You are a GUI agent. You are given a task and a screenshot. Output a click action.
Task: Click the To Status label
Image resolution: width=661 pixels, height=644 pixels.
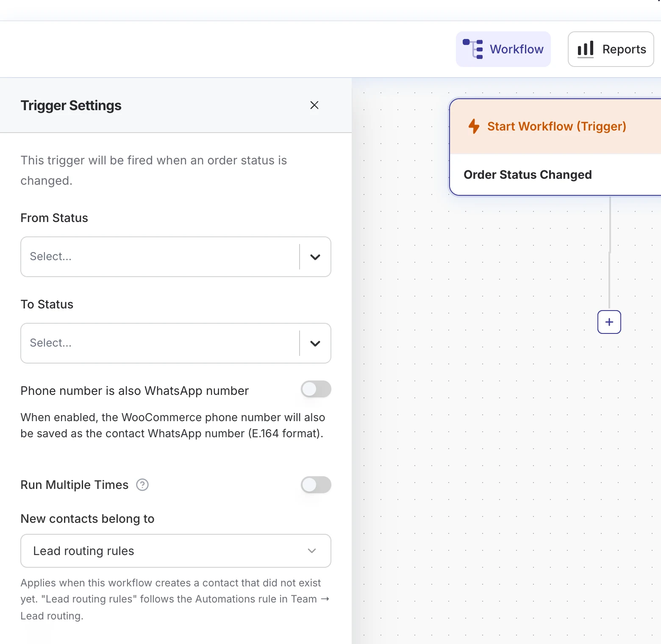pos(47,304)
